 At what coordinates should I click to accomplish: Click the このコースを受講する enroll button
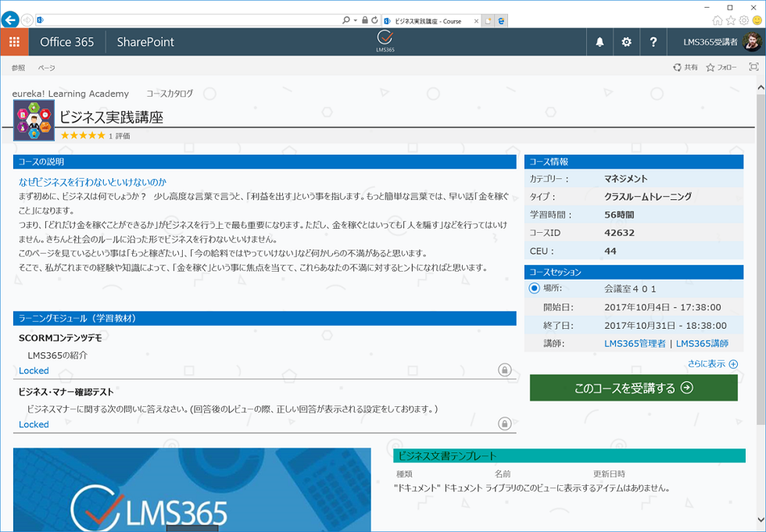[633, 387]
